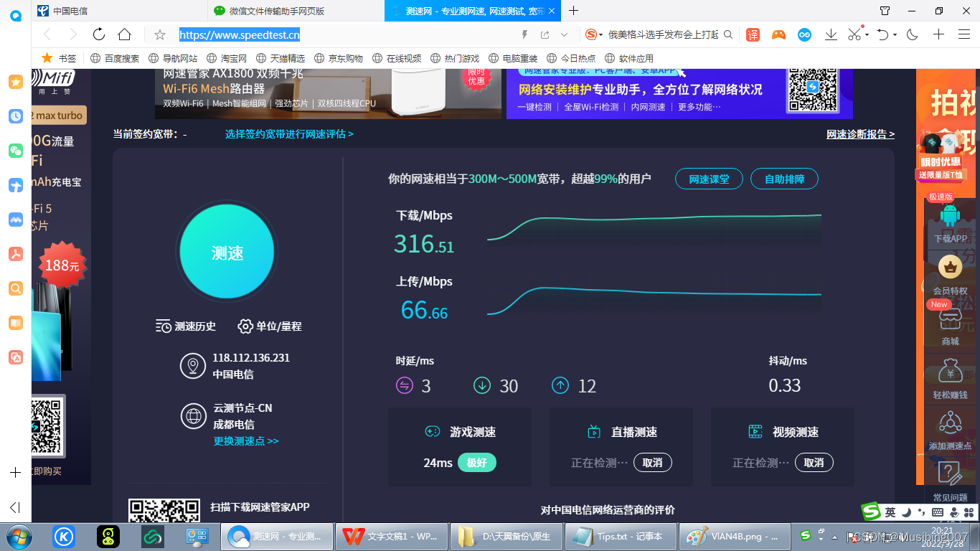Open the skin shirt icon in title bar
980x551 pixels.
(885, 11)
